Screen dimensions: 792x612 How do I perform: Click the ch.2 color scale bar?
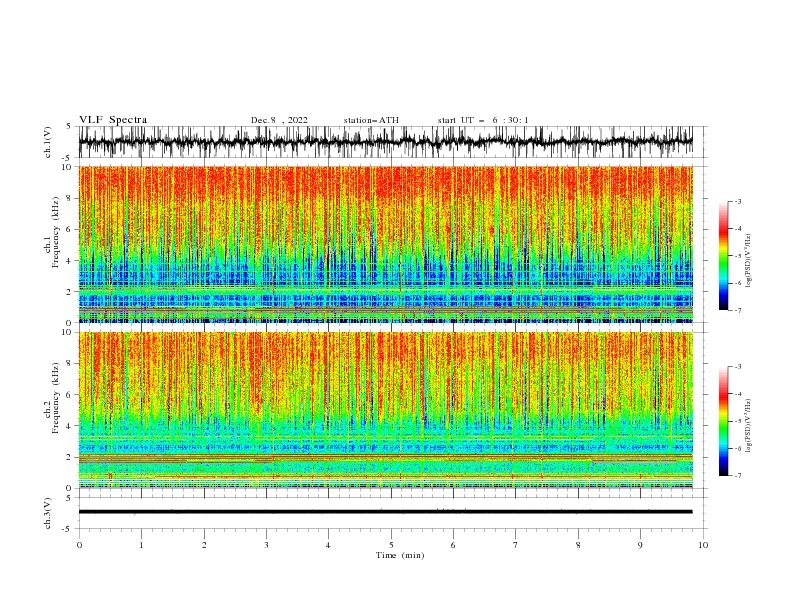tap(723, 421)
